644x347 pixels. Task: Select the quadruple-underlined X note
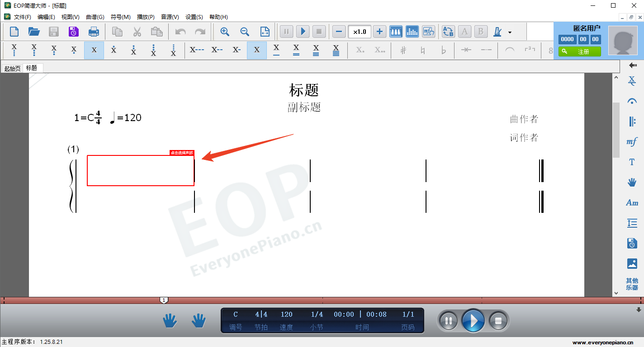336,50
